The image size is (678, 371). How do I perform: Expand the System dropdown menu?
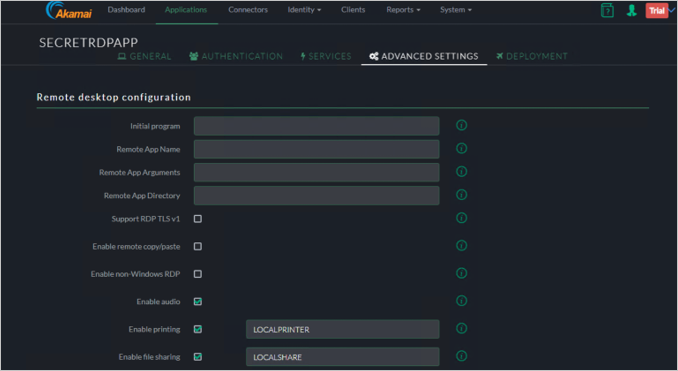pos(456,10)
